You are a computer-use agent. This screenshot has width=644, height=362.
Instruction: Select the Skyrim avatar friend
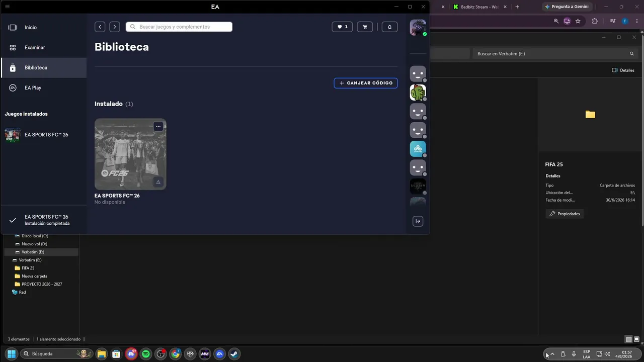point(418,186)
